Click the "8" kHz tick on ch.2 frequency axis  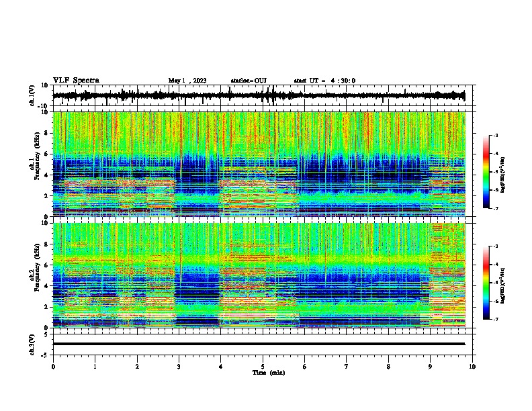(x=46, y=244)
